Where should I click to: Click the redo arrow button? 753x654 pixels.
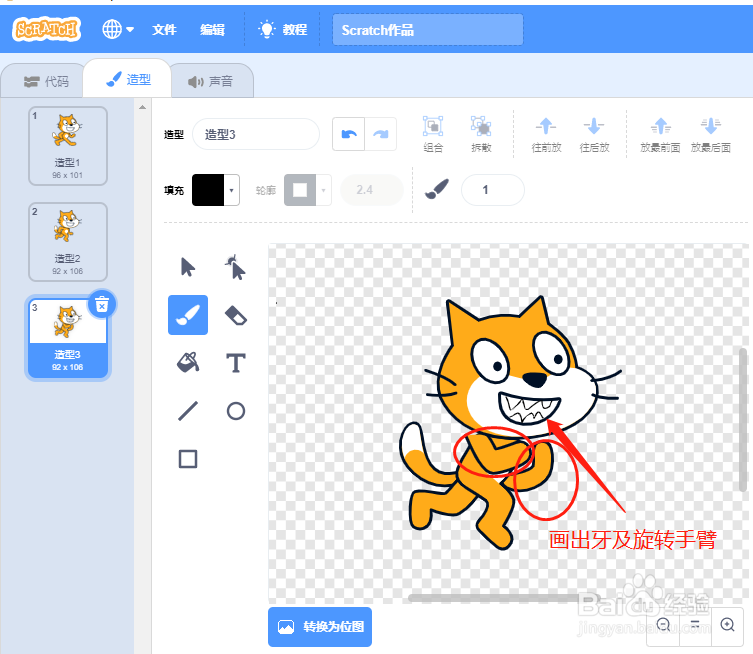pos(381,134)
